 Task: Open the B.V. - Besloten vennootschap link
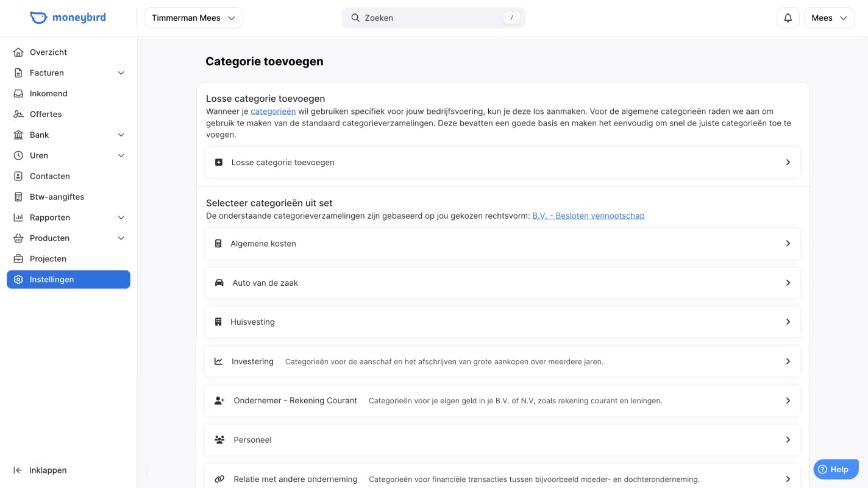(x=588, y=215)
